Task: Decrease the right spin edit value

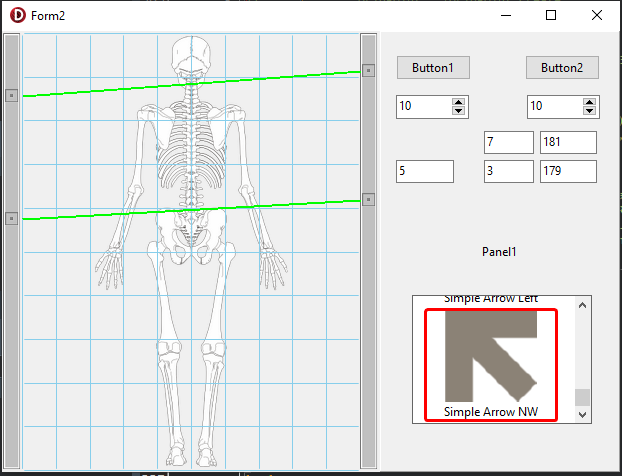Action: click(x=589, y=111)
